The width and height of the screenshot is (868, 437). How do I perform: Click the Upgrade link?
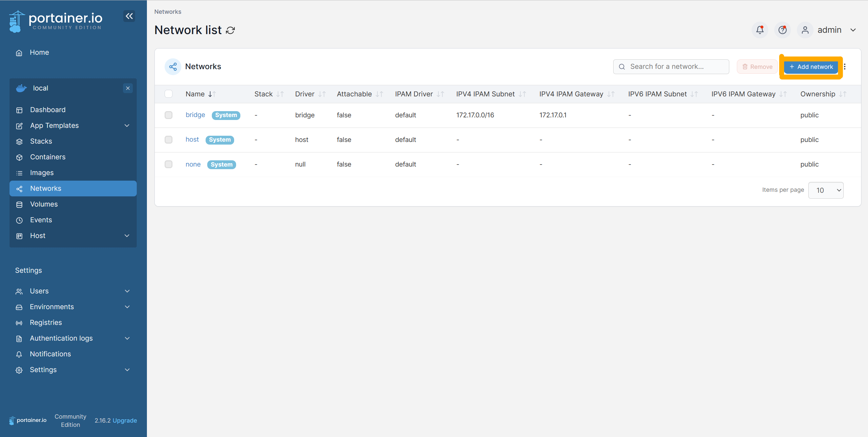(x=125, y=421)
